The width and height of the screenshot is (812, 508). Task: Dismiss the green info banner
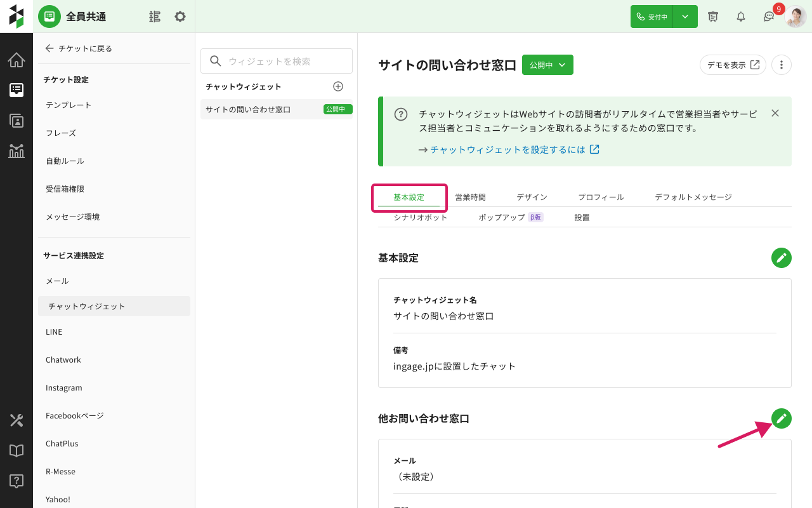(775, 114)
